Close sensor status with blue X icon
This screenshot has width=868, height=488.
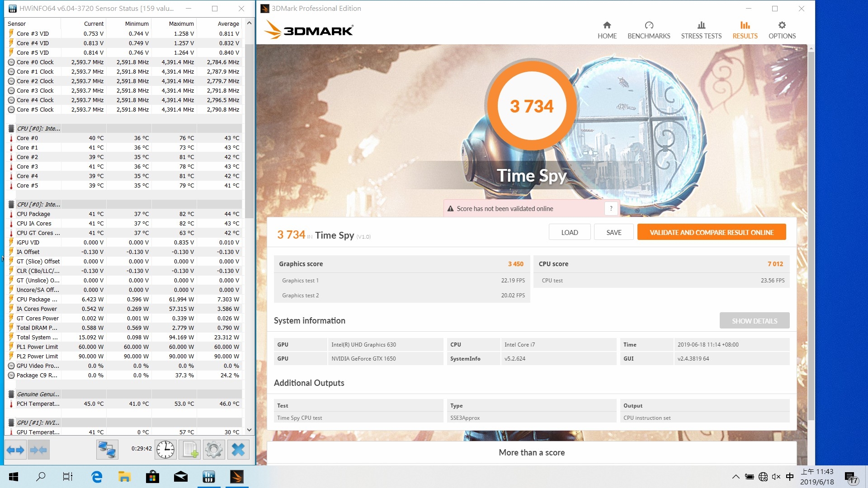pyautogui.click(x=238, y=450)
